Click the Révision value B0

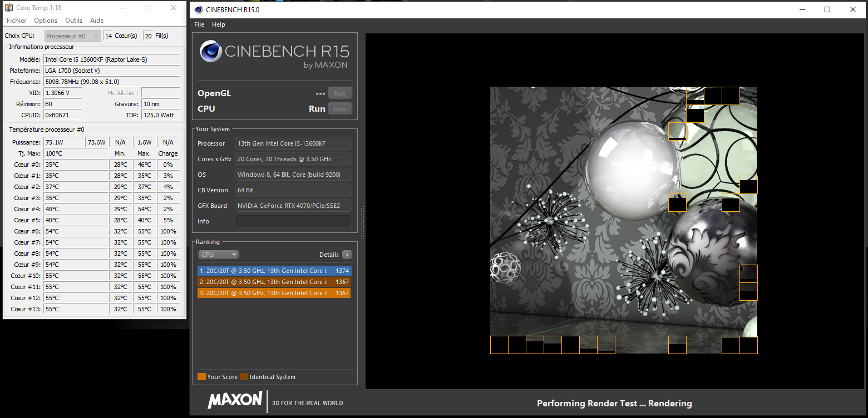pyautogui.click(x=62, y=104)
